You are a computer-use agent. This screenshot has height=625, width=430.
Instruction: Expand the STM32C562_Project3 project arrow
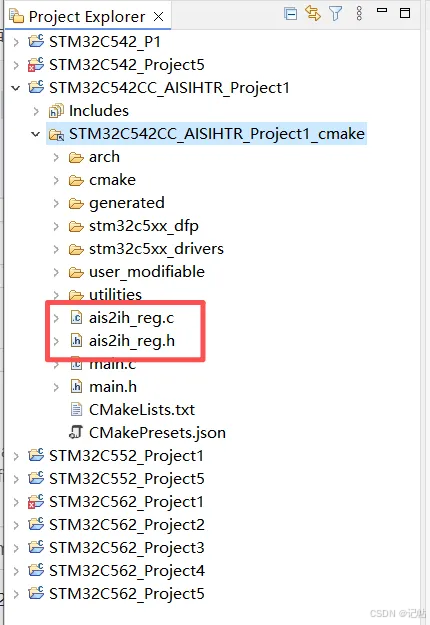pyautogui.click(x=16, y=548)
